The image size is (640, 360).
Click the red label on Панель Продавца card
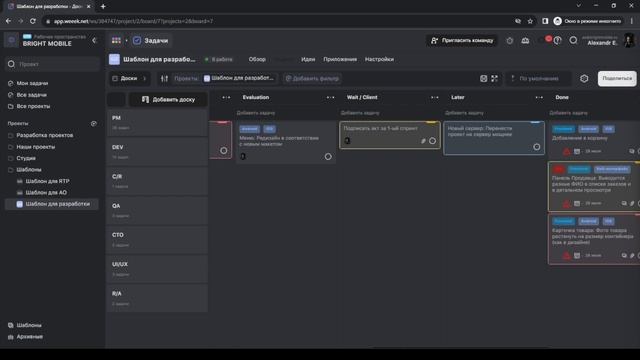coord(559,169)
